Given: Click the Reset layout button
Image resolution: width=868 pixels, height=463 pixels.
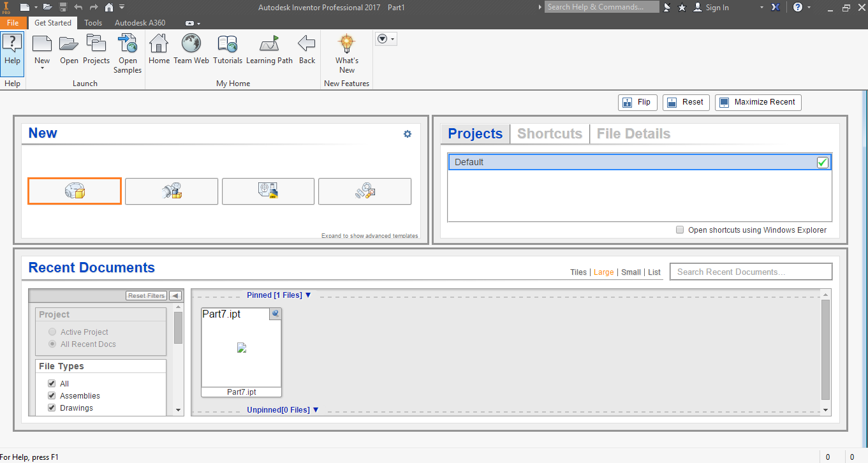Looking at the screenshot, I should (x=686, y=102).
